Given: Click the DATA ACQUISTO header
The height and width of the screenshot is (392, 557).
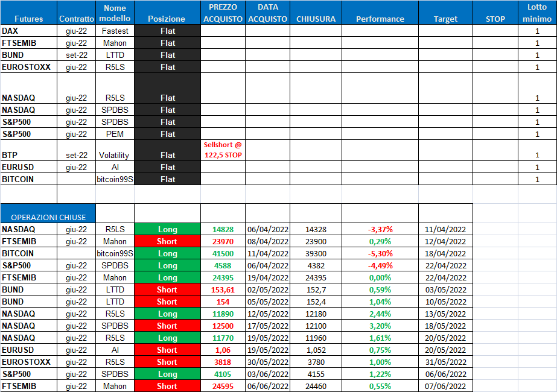Looking at the screenshot, I should pos(267,13).
